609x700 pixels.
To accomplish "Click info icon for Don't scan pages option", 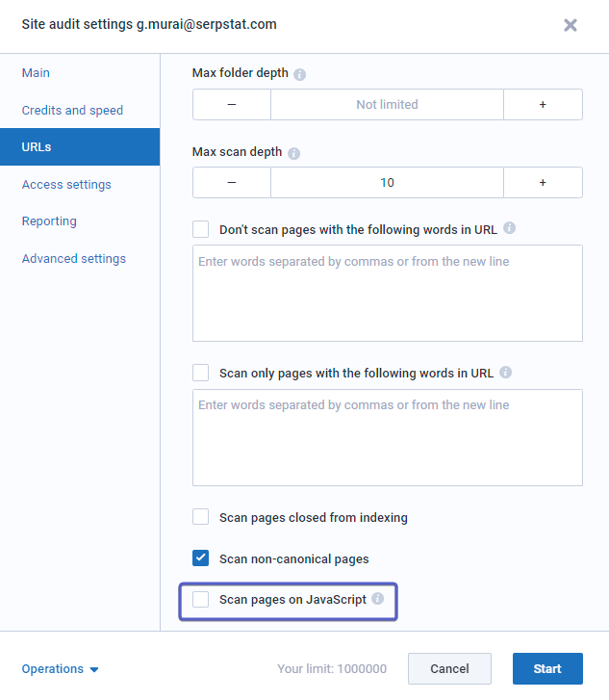I will coord(510,229).
